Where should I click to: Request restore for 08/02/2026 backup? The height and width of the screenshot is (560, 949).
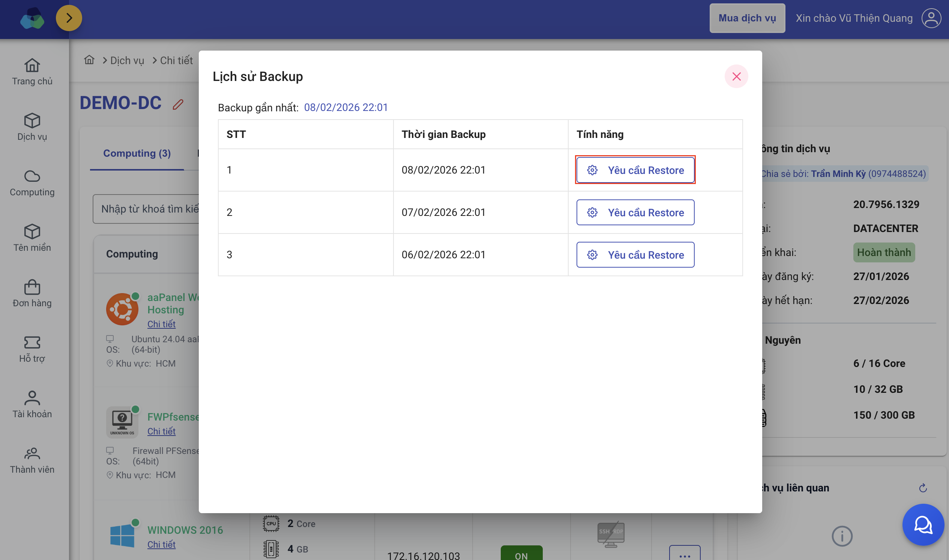635,170
